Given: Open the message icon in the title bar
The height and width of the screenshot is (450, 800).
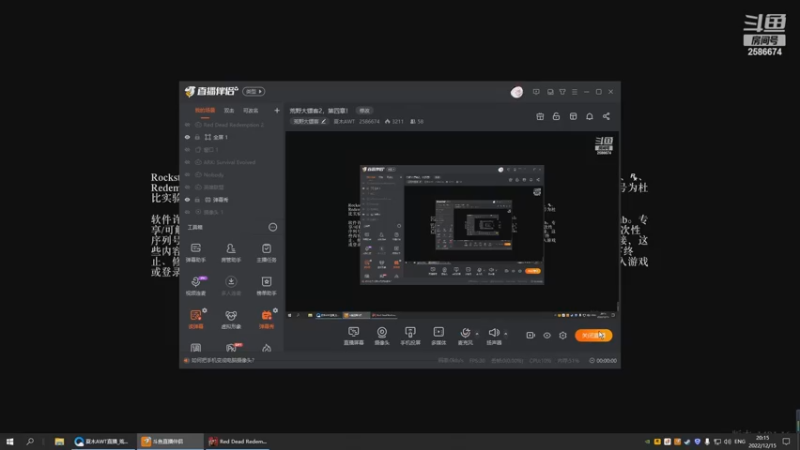Looking at the screenshot, I should (x=536, y=92).
